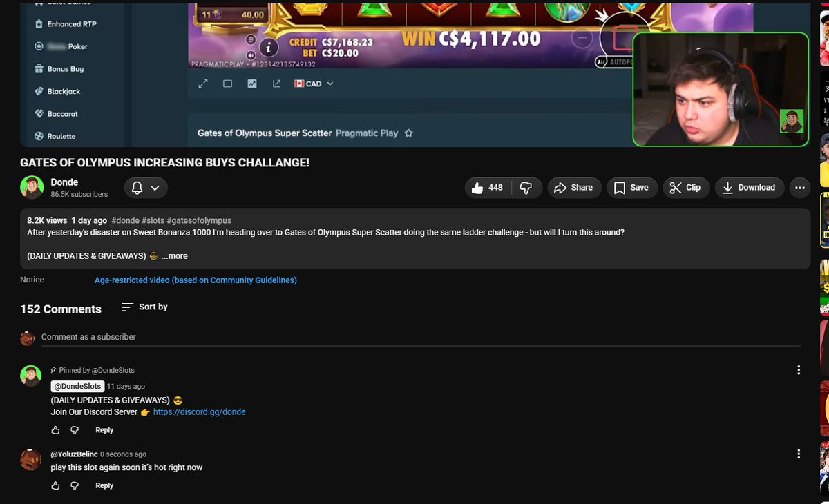Viewport: 829px width, 504px height.
Task: Click the casino pop-out window icon
Action: [x=276, y=84]
